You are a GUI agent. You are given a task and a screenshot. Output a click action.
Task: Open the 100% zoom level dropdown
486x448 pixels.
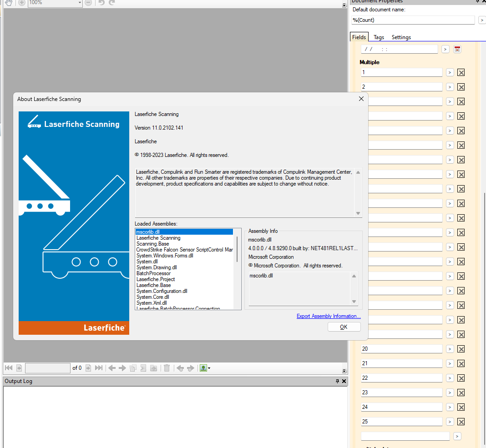pyautogui.click(x=80, y=3)
